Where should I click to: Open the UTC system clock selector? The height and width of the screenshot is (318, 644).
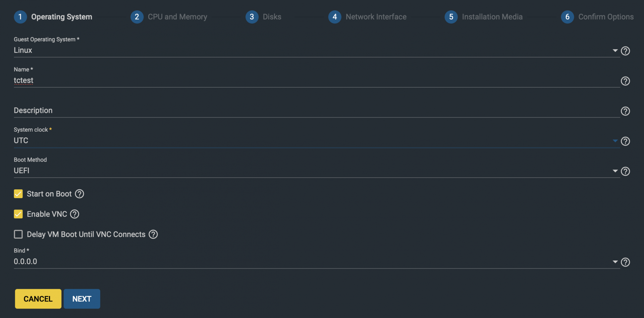(317, 141)
